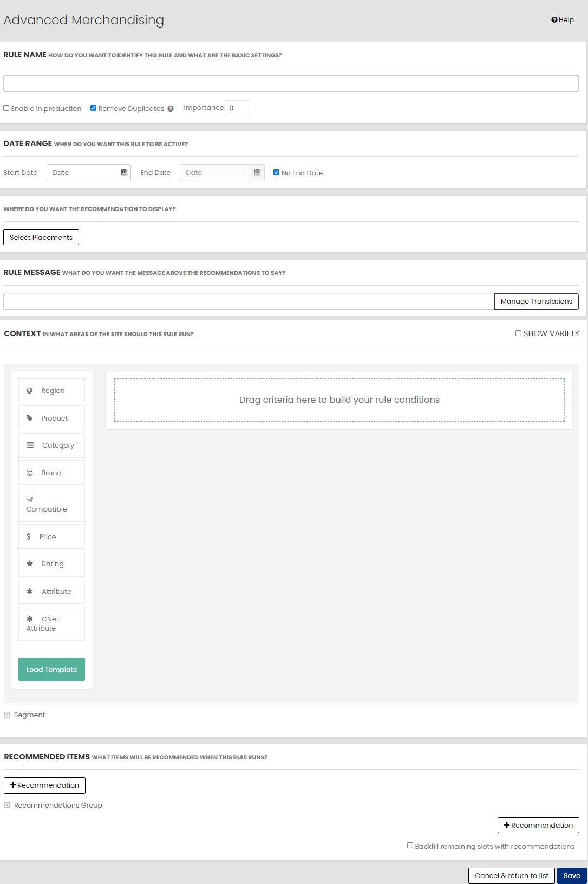
Task: Click the Region globe icon
Action: coord(30,390)
